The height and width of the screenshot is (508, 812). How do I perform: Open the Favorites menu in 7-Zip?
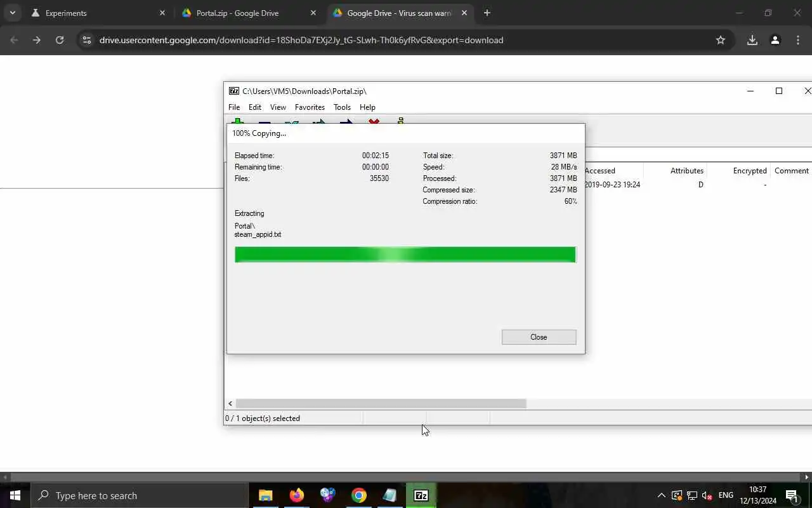[x=310, y=107]
